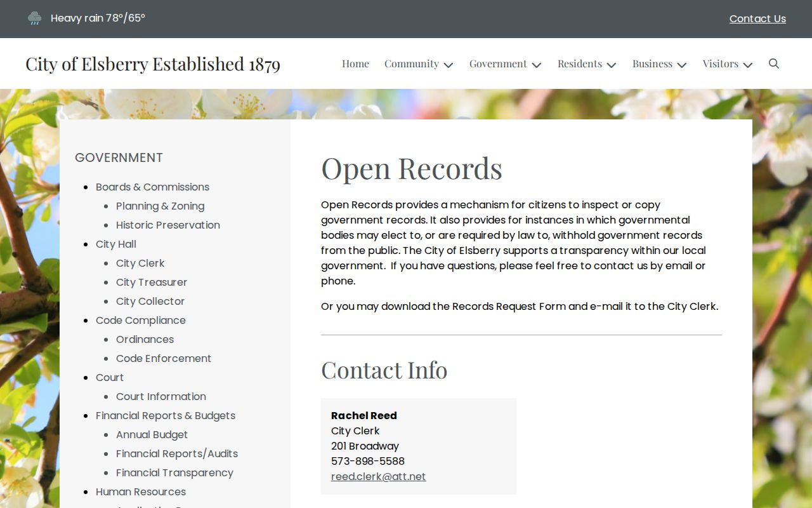812x508 pixels.
Task: Click the heavy rain weather icon
Action: [x=34, y=18]
